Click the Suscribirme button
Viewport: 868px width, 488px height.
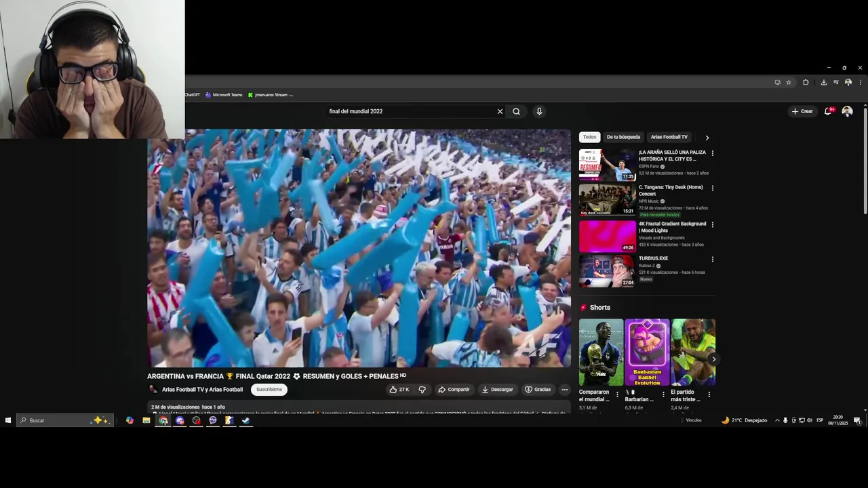pos(269,390)
